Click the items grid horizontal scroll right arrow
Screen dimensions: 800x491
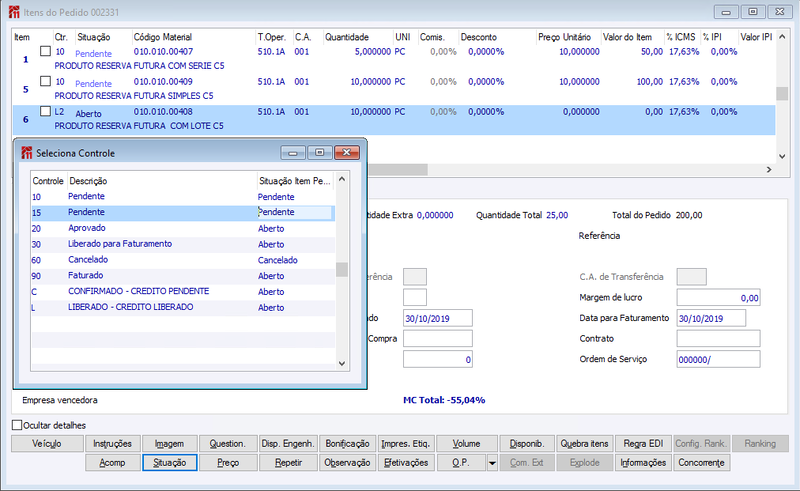pos(769,169)
